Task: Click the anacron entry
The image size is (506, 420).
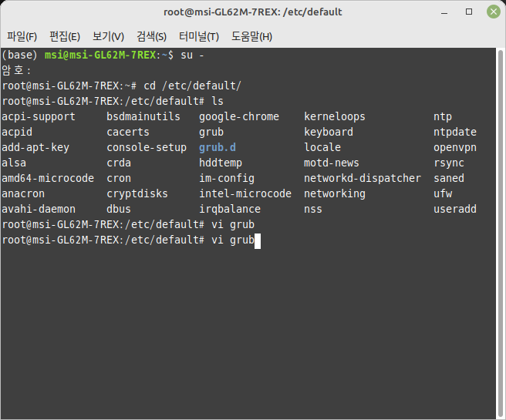Action: click(23, 193)
